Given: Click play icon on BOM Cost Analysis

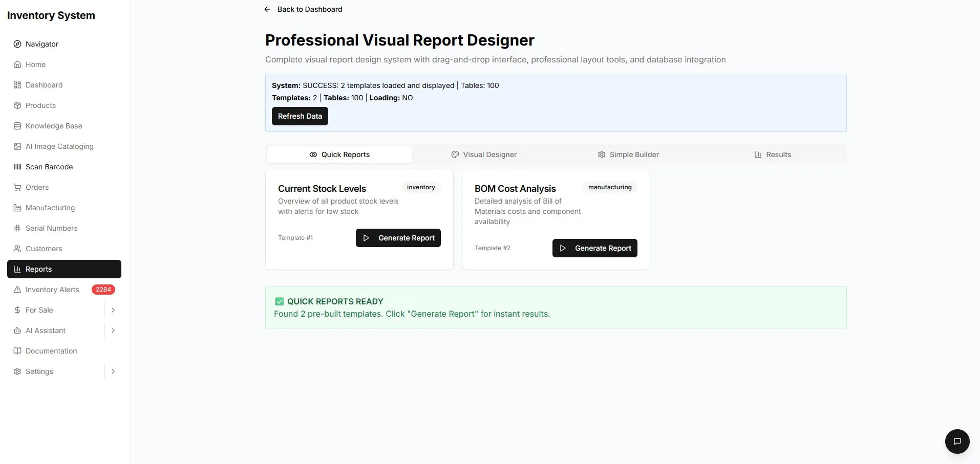Looking at the screenshot, I should 563,248.
